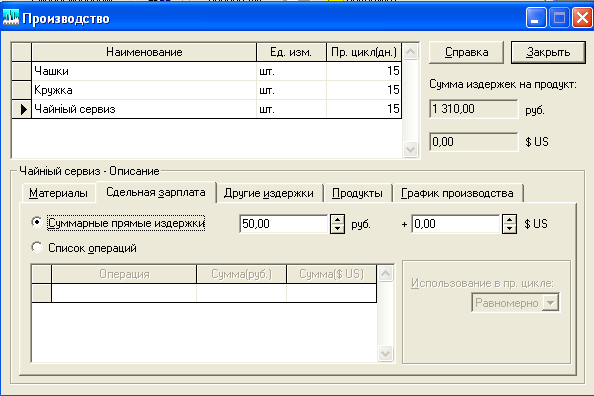Open the График производства tab
Screen dimensions: 594x396
(457, 193)
